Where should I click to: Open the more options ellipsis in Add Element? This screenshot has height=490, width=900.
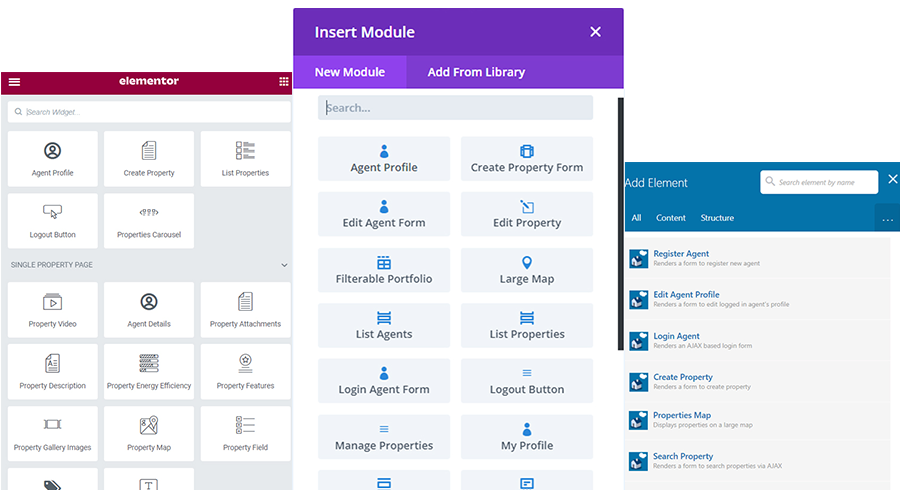tap(887, 219)
